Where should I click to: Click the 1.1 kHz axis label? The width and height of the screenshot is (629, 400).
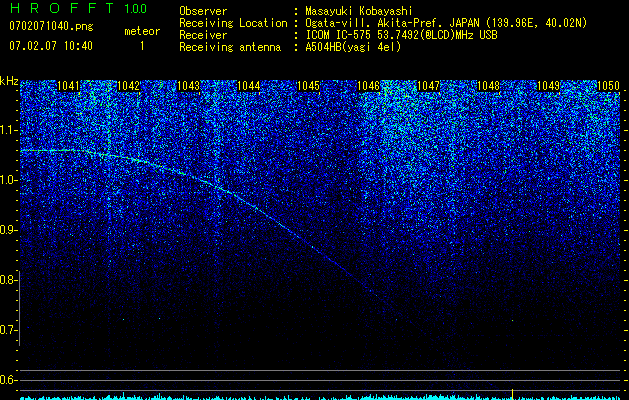coord(8,130)
